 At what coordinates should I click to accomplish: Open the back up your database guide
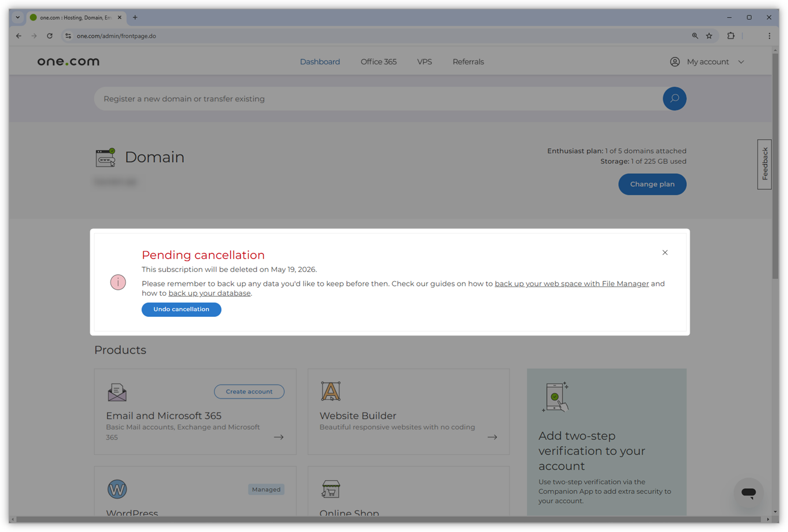[209, 293]
